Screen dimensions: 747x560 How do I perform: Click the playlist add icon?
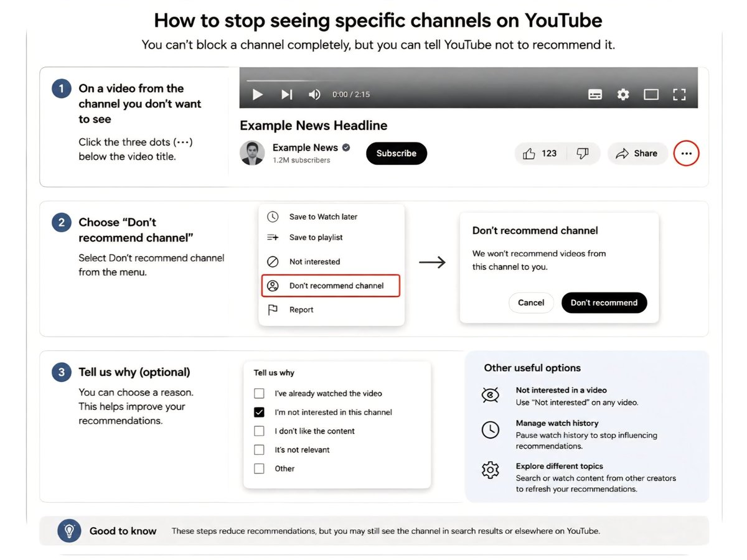coord(273,237)
